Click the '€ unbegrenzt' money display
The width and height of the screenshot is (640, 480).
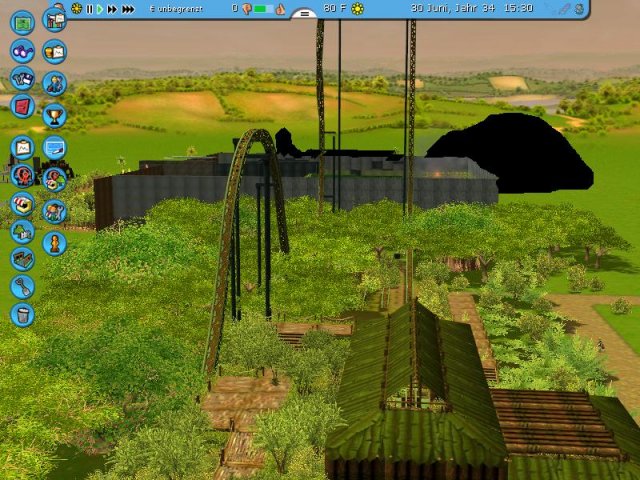(x=176, y=9)
